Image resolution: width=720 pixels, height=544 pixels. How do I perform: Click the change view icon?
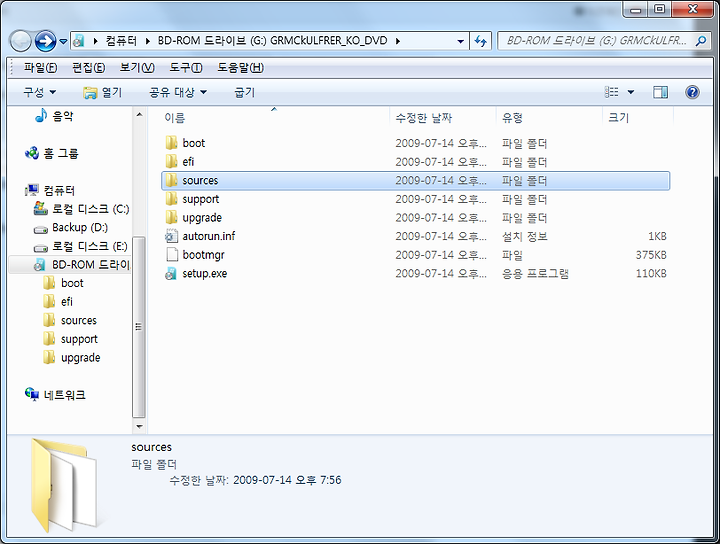(x=611, y=92)
